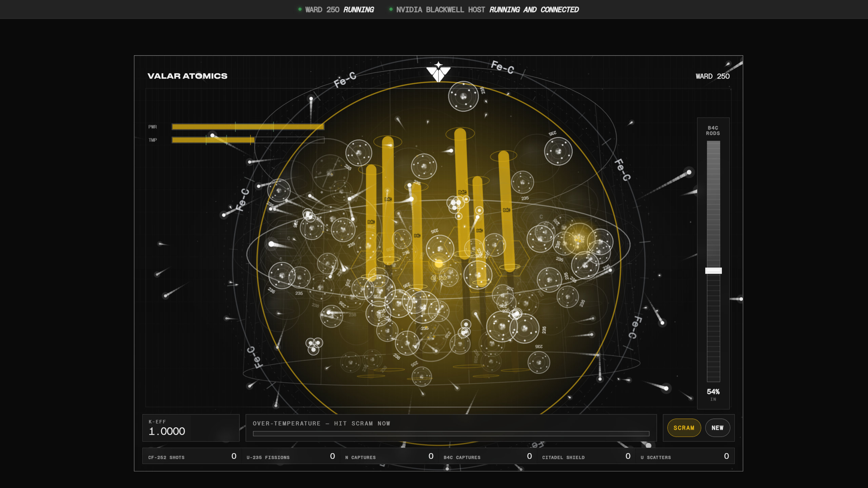Click the U-235 FISSIONS counter
Screen dimensions: 868x488
[x=291, y=456]
